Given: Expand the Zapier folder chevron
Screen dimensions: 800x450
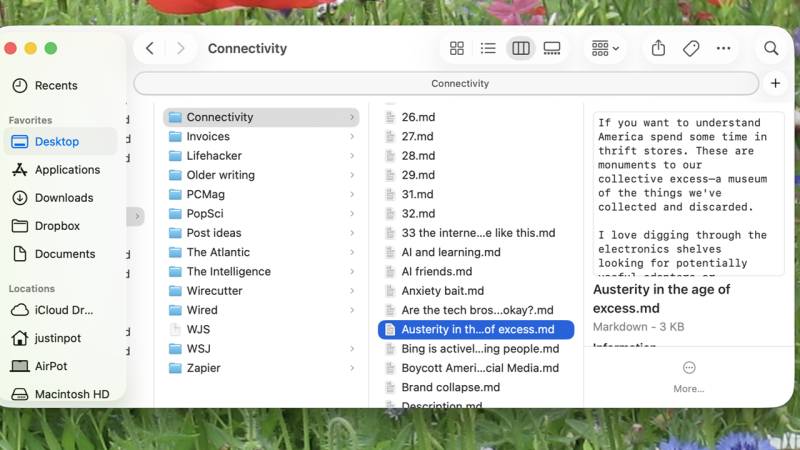Looking at the screenshot, I should [x=352, y=368].
